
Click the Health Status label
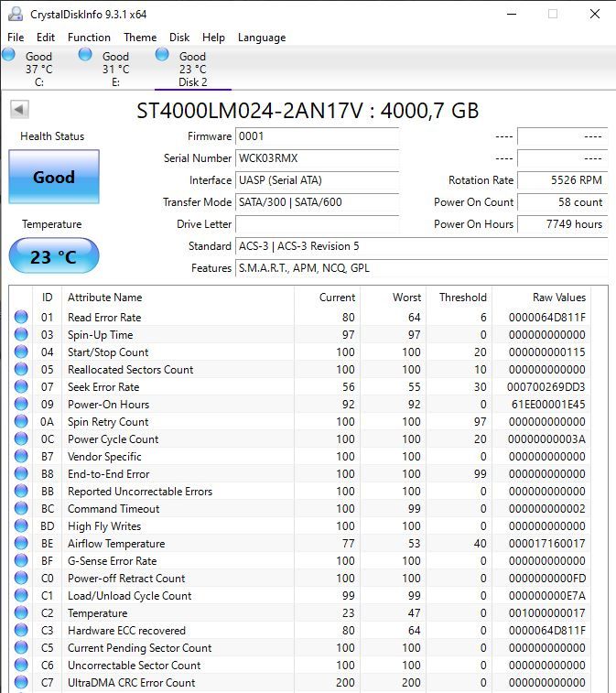tap(52, 136)
